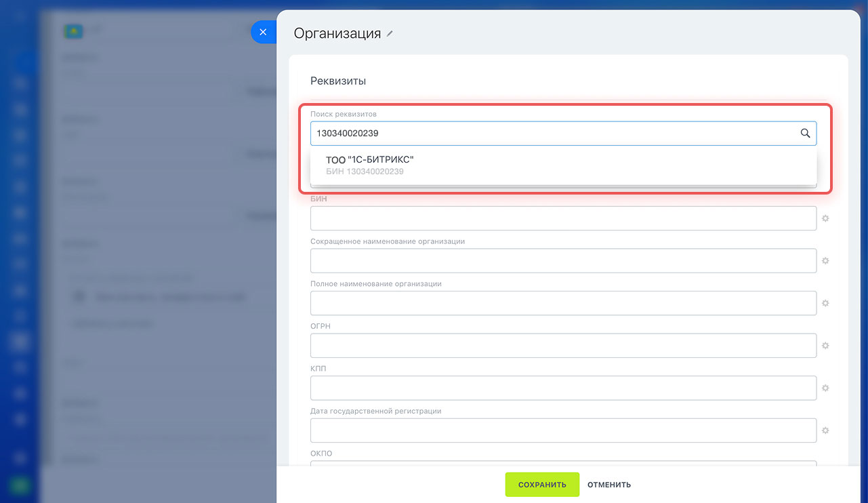
Task: Click into the ОКПО input field
Action: click(x=563, y=464)
